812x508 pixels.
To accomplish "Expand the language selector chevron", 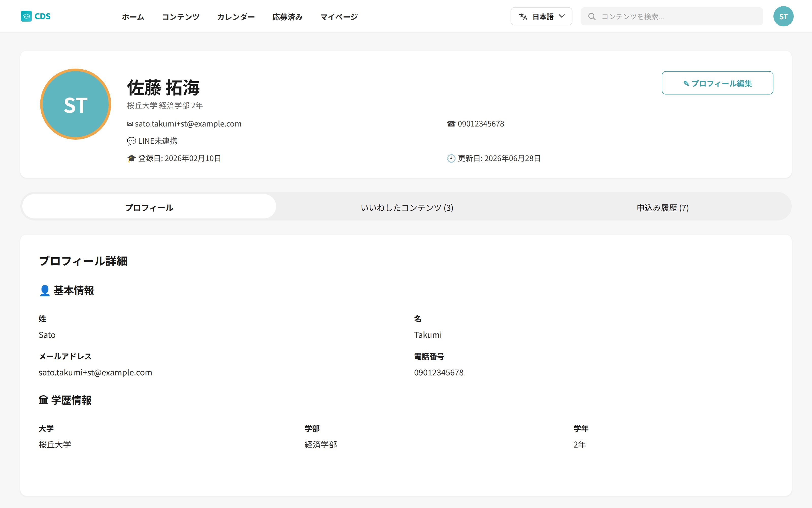I will click(562, 16).
